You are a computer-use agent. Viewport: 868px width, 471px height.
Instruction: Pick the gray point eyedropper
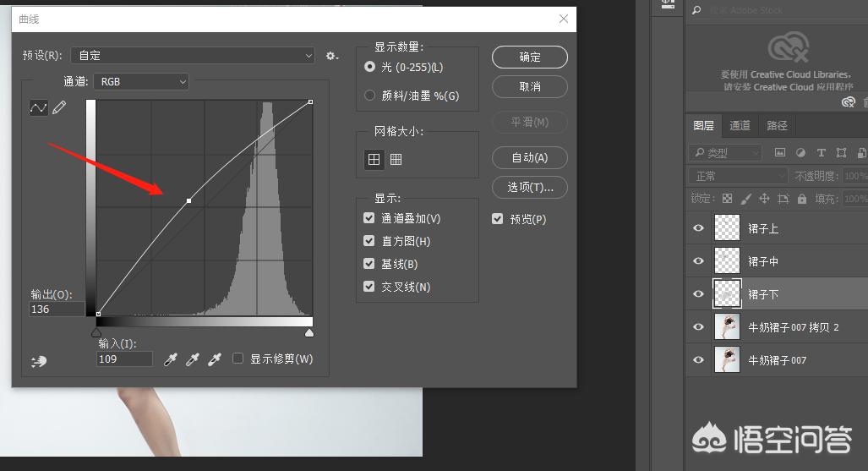(x=192, y=359)
